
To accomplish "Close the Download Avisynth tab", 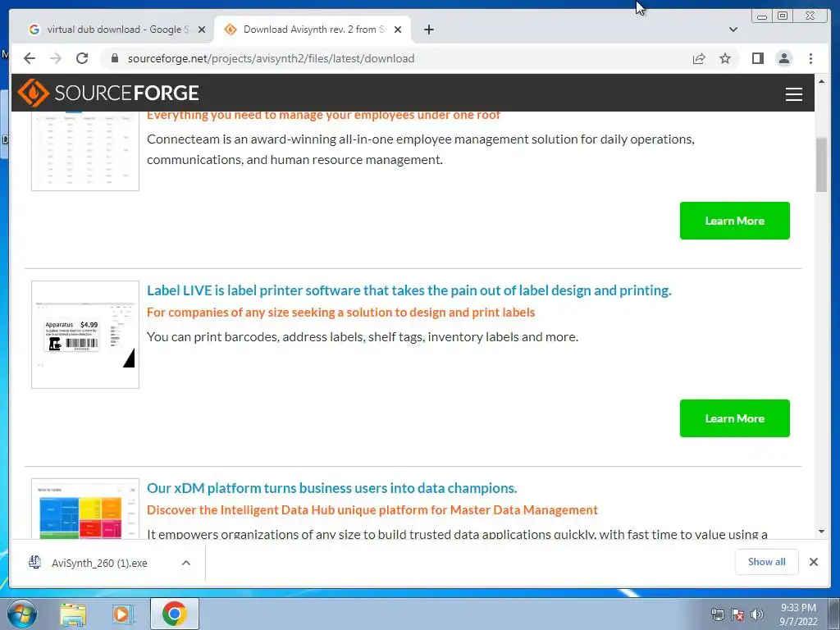I will (x=398, y=30).
